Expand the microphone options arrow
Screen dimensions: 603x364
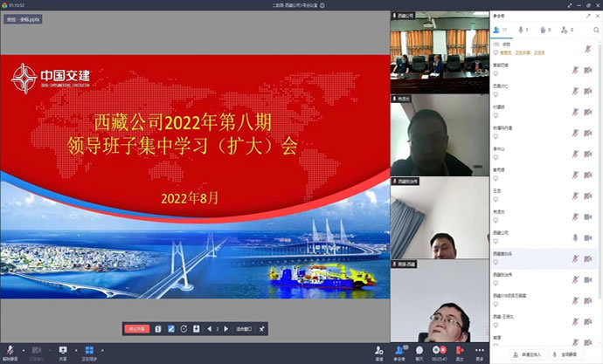[22, 348]
